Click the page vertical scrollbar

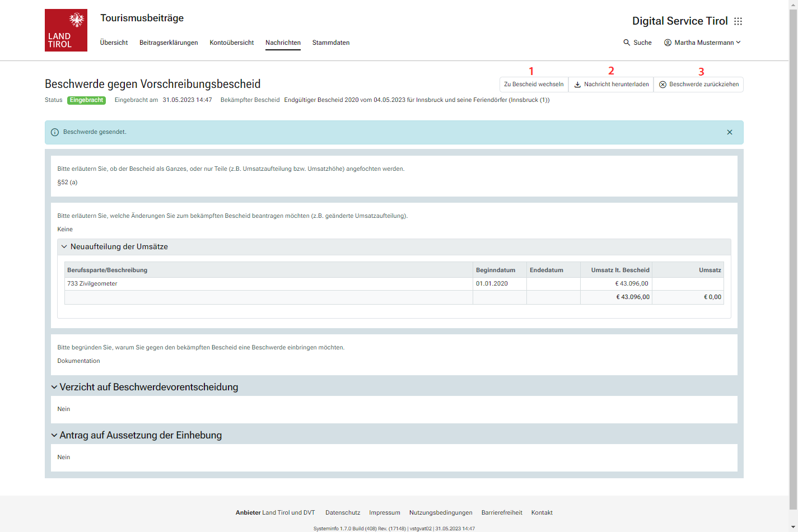coord(793,224)
